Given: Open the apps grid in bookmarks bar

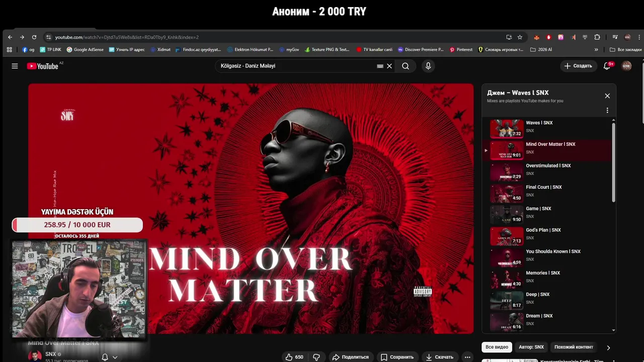Looking at the screenshot, I should pyautogui.click(x=9, y=50).
